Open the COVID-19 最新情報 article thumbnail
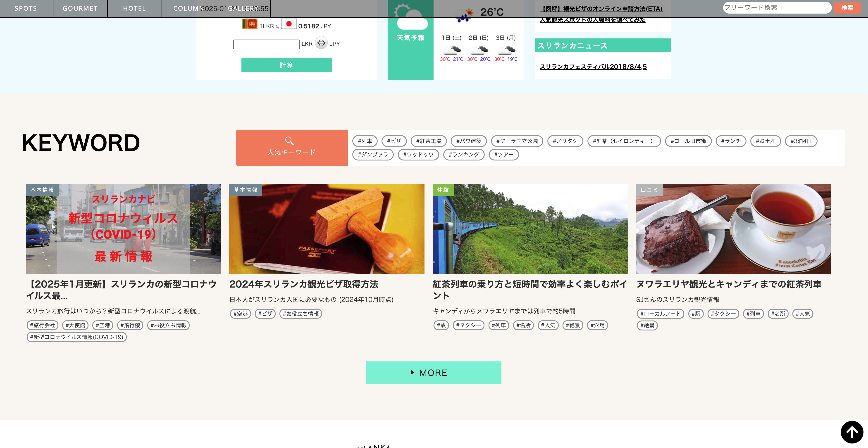The height and width of the screenshot is (448, 868). point(123,229)
